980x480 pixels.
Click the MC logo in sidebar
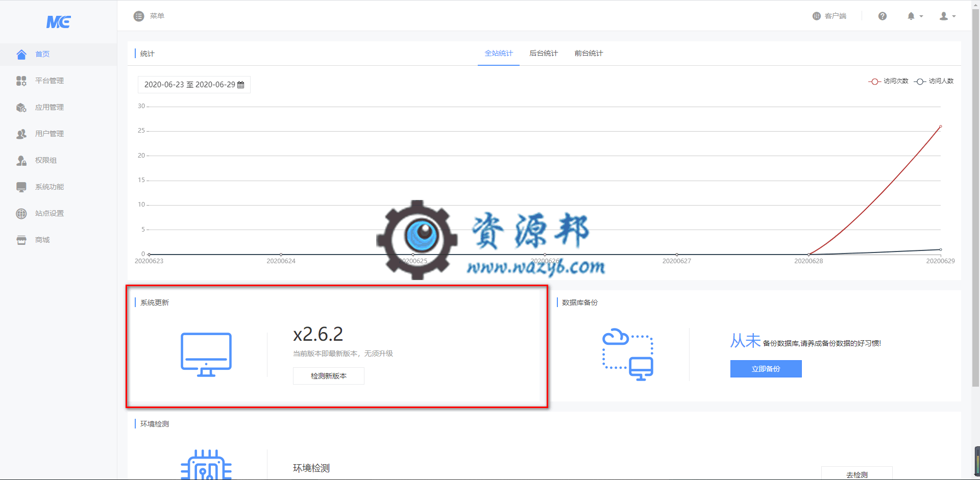click(59, 22)
